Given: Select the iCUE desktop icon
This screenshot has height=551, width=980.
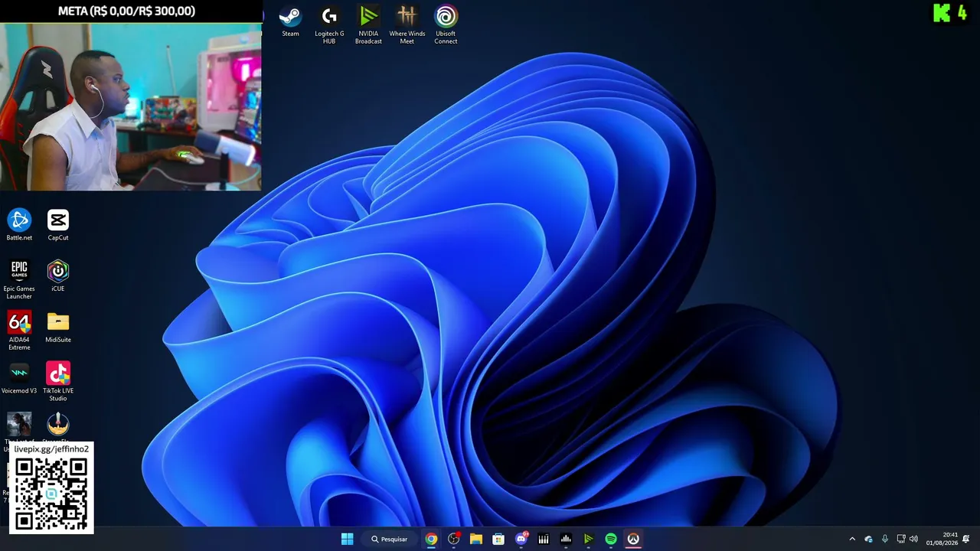Looking at the screenshot, I should (58, 276).
